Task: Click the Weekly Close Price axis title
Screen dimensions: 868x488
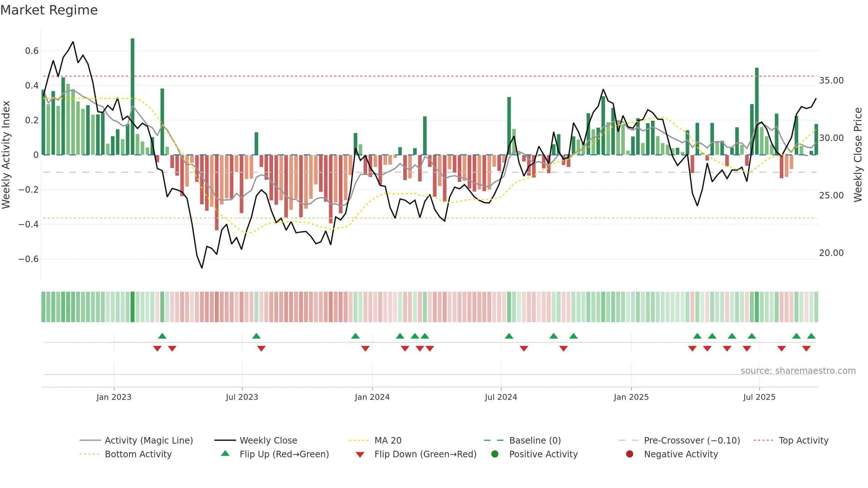Action: pos(858,155)
